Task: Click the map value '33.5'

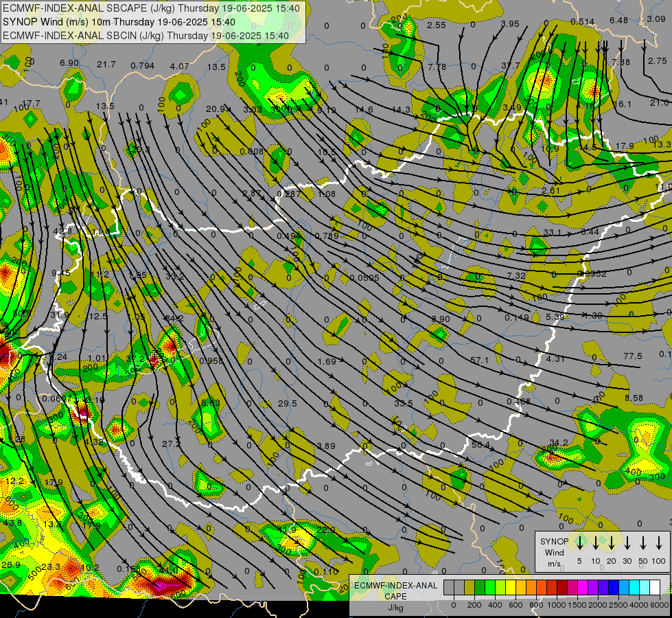Action: click(404, 403)
